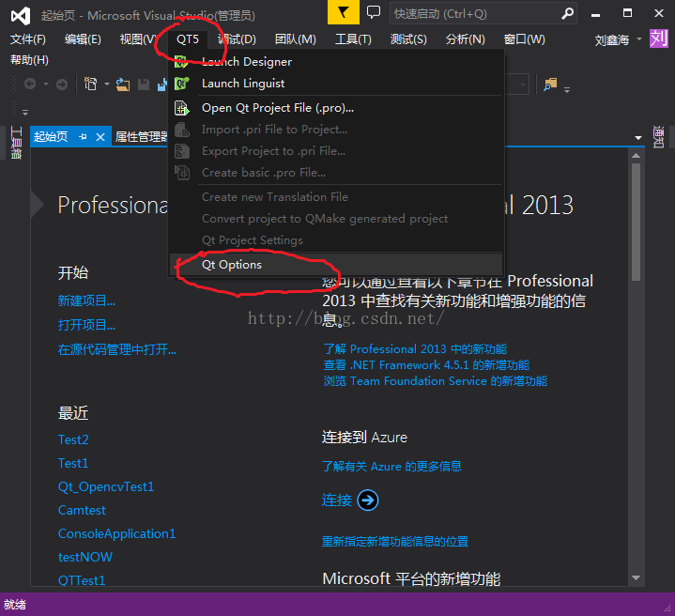Click the 新建项目... link
The image size is (675, 616).
pos(86,300)
